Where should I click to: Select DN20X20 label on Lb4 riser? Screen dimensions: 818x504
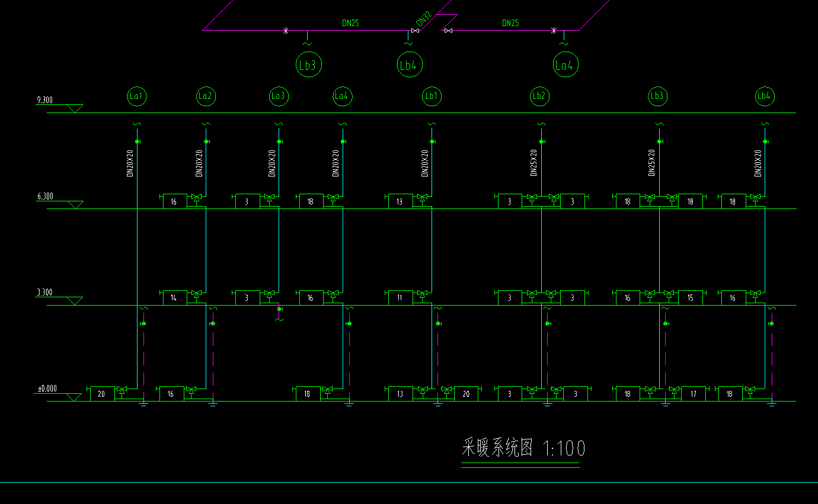(x=758, y=163)
